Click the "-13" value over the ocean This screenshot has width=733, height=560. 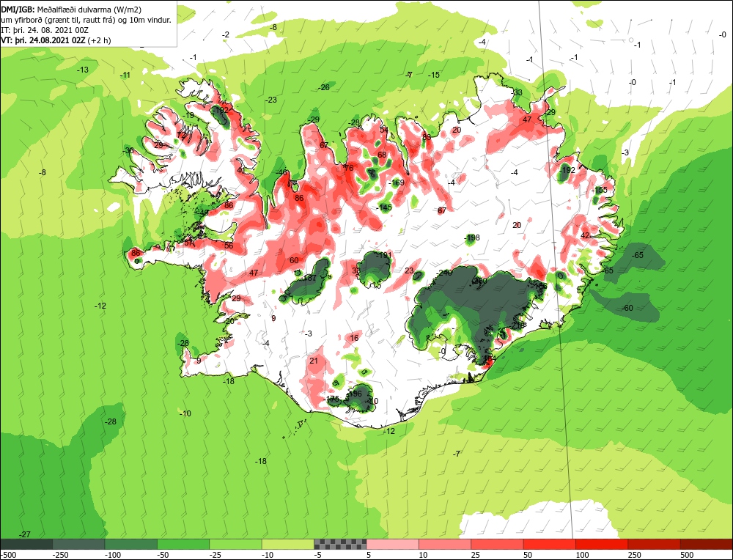pyautogui.click(x=82, y=70)
